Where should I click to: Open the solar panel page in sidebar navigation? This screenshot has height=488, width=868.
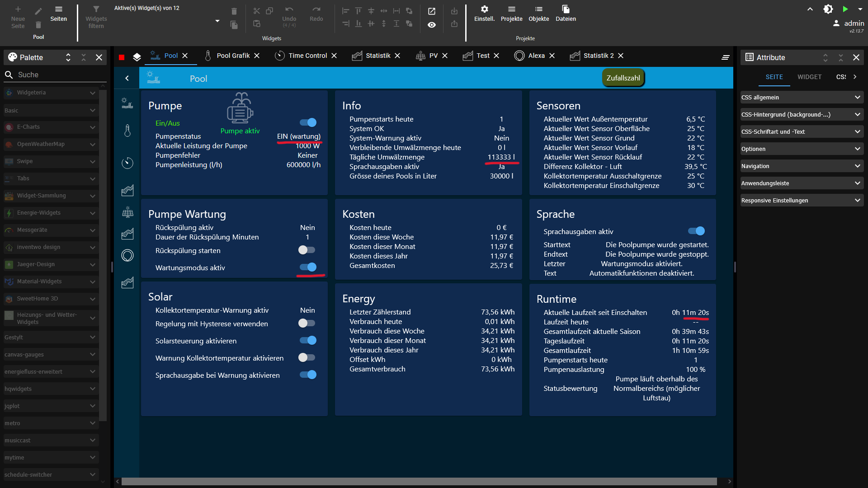[127, 212]
